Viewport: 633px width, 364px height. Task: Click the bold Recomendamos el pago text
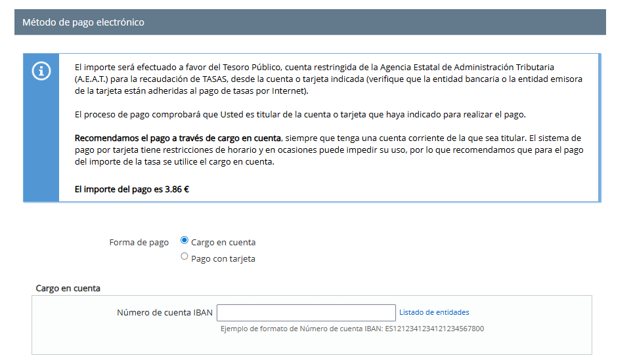click(178, 138)
